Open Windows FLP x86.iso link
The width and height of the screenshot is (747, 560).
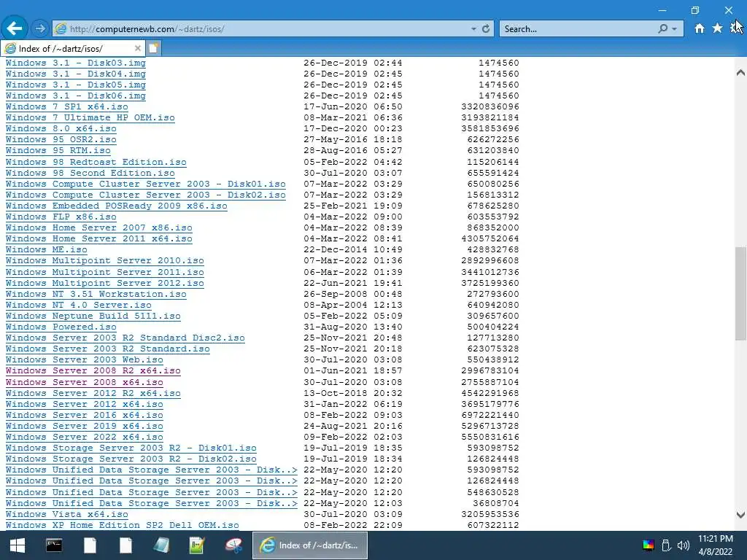[x=61, y=217]
